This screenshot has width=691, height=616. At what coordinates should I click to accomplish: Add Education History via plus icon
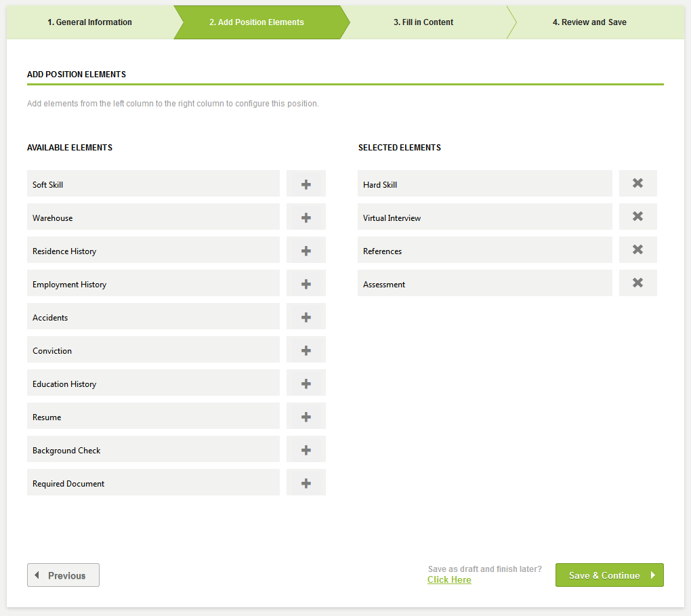coord(306,383)
